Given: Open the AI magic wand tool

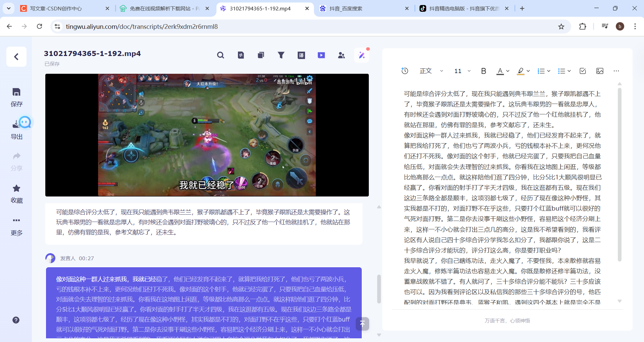Looking at the screenshot, I should pyautogui.click(x=362, y=55).
